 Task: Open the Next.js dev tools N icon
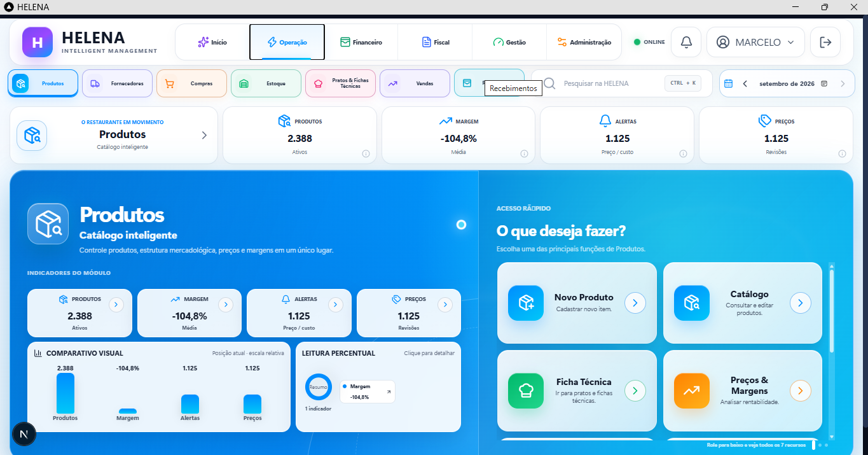[x=24, y=434]
